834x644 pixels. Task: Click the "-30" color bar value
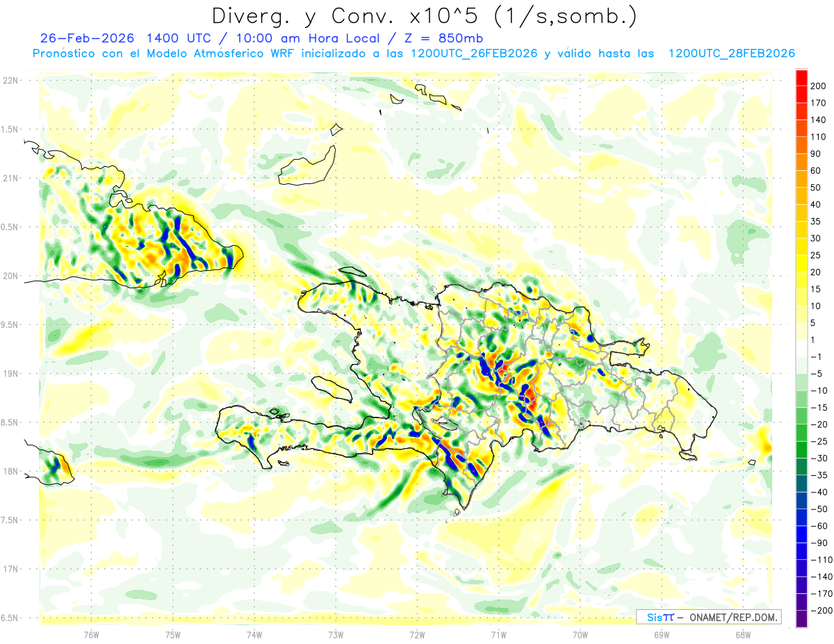pyautogui.click(x=820, y=459)
